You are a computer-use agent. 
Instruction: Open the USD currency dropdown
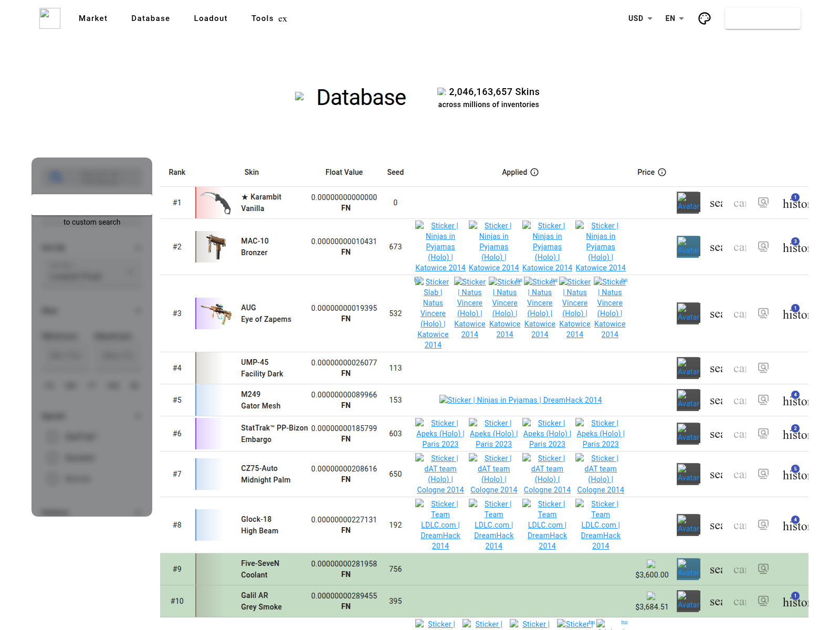point(640,18)
